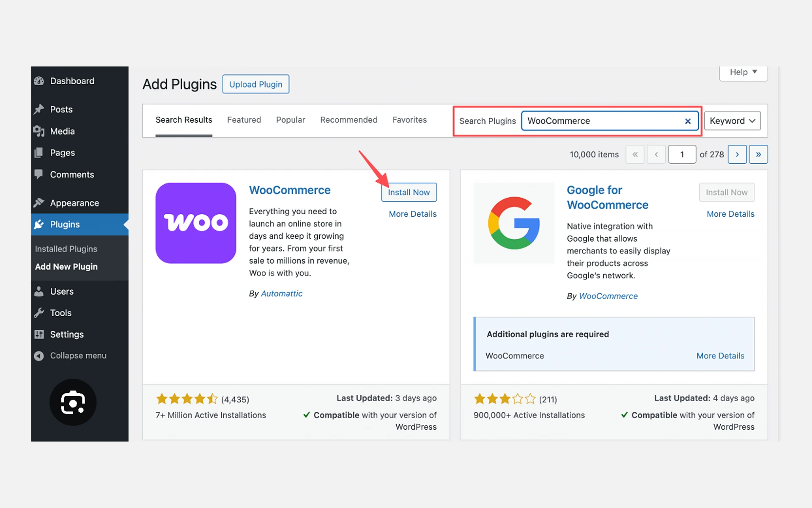Click the Dashboard gauge icon in sidebar

39,81
